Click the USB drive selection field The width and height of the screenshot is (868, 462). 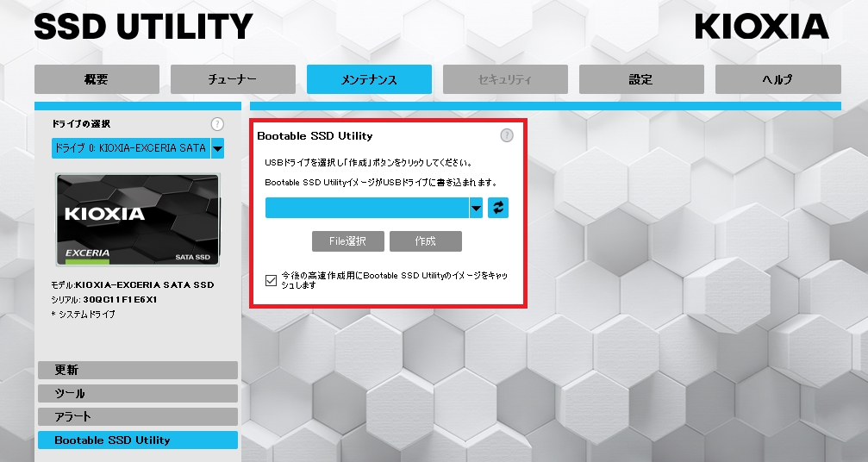tap(367, 208)
